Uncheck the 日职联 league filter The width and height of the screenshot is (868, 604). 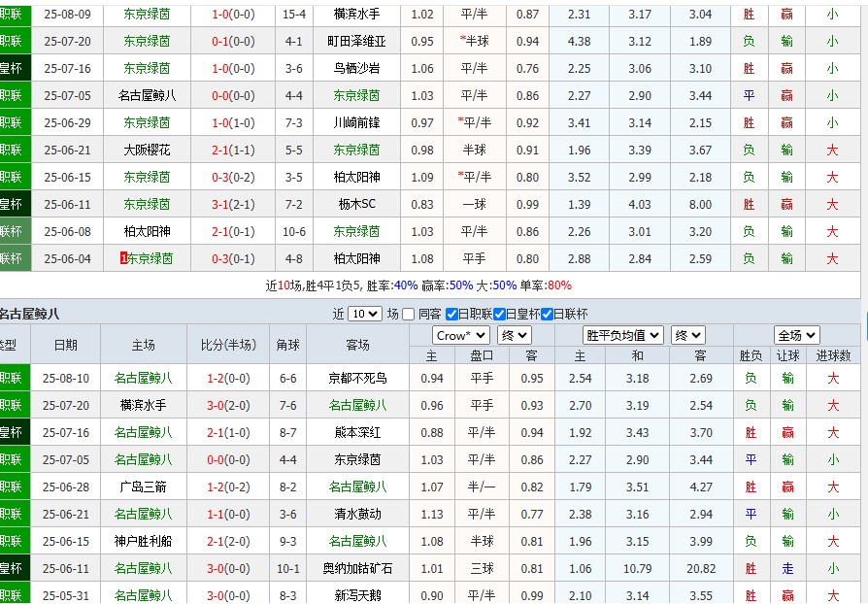coord(450,314)
